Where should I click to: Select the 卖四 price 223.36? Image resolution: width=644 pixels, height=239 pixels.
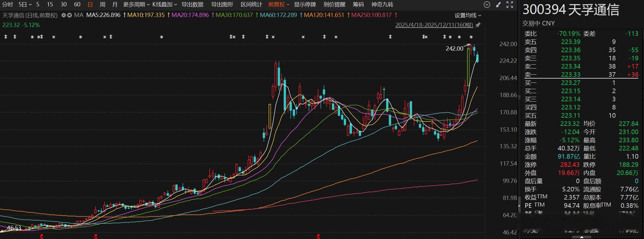point(571,50)
